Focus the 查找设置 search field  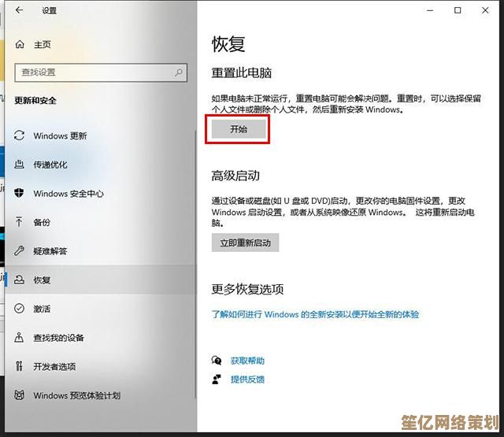[x=94, y=72]
